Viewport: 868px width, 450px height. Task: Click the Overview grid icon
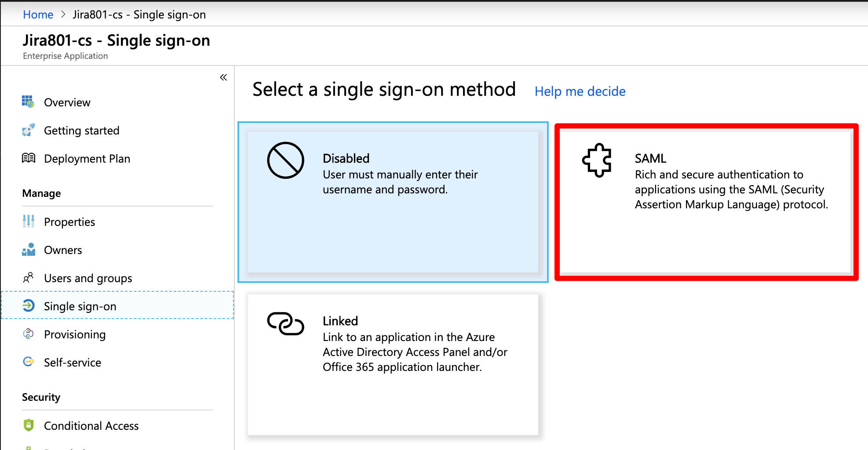pos(28,102)
